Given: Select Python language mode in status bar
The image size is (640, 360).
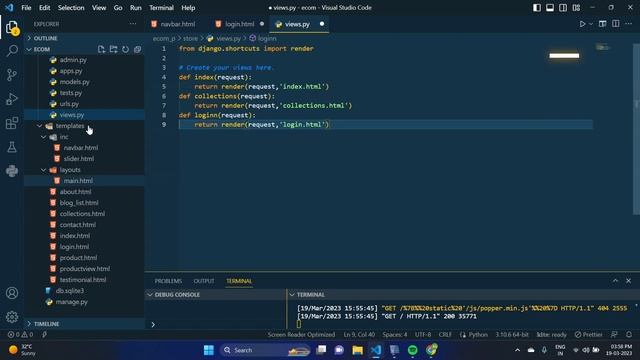Looking at the screenshot, I should 478,335.
